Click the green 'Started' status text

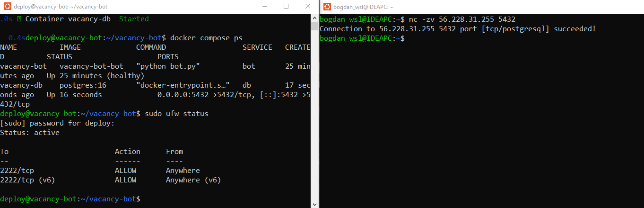tap(134, 19)
